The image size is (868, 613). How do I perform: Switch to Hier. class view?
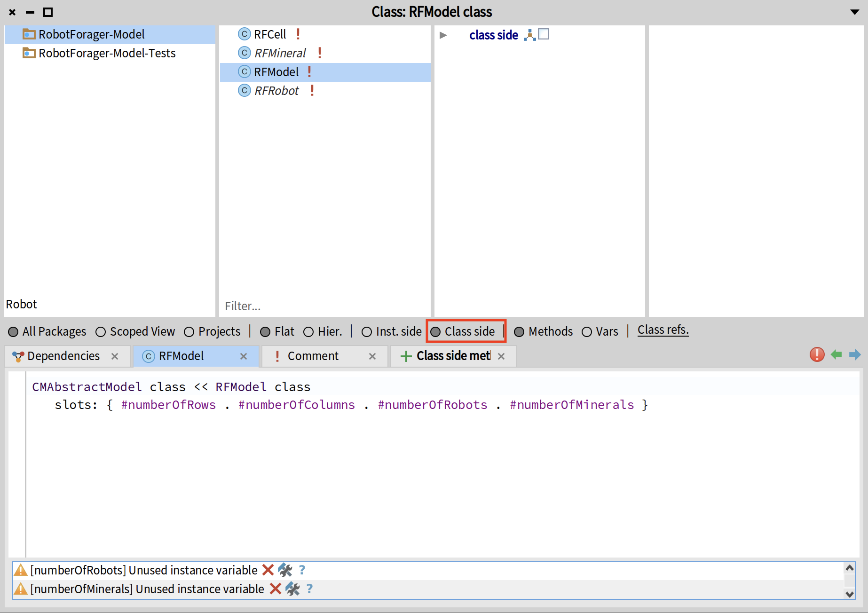[x=308, y=332]
